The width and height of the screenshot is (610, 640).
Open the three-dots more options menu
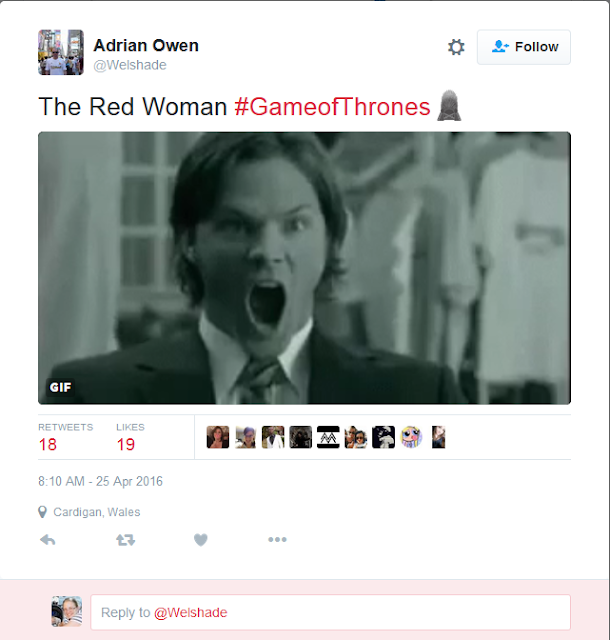tap(277, 540)
